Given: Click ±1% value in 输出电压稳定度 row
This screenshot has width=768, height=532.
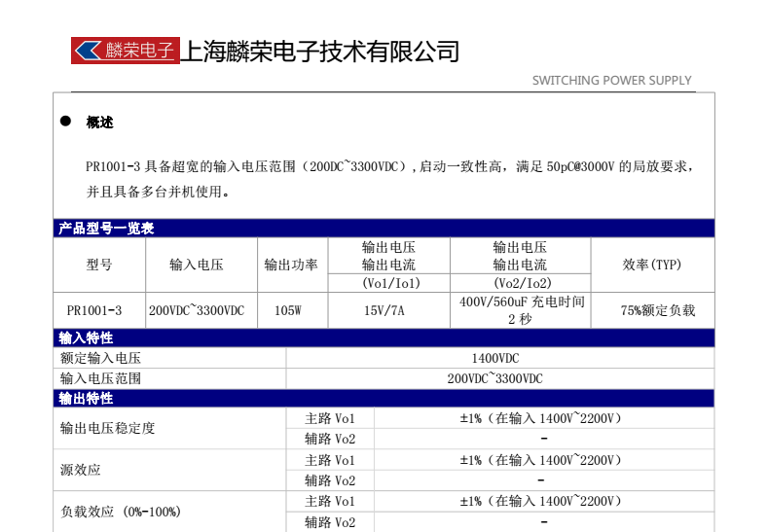Looking at the screenshot, I should (541, 418).
